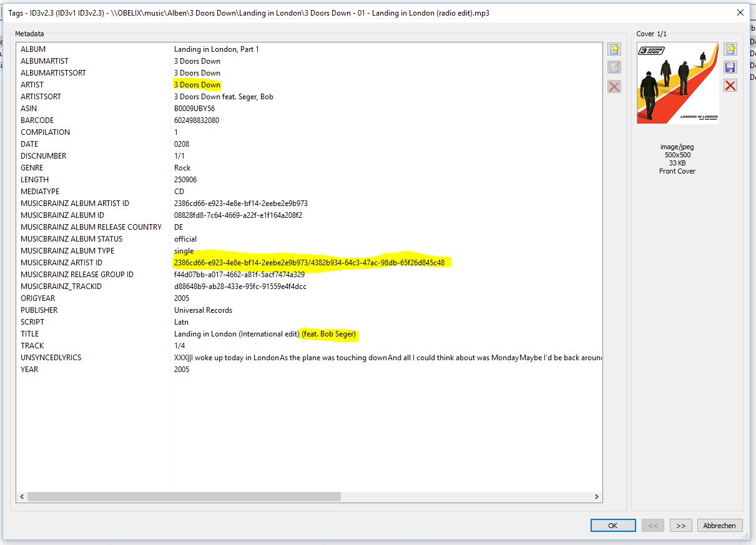Go to previous file with <<
756x545 pixels.
(x=653, y=526)
